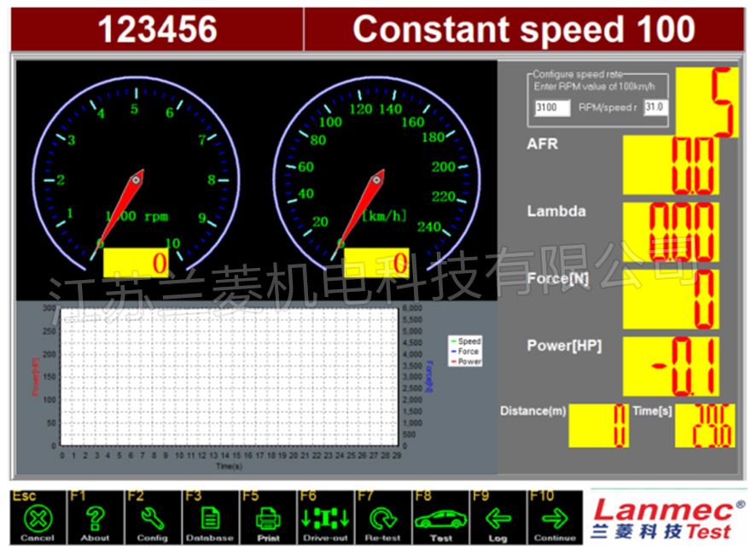756x553 pixels.
Task: Click the Power legend entry in chart
Action: 466,362
